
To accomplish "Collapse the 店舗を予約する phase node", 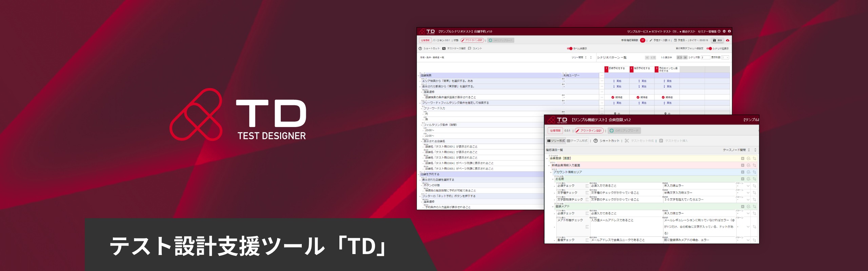I will coord(419,174).
